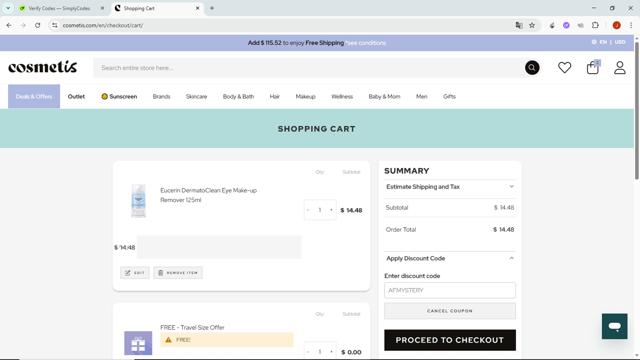The width and height of the screenshot is (640, 360).
Task: Open the Brands menu
Action: [161, 97]
